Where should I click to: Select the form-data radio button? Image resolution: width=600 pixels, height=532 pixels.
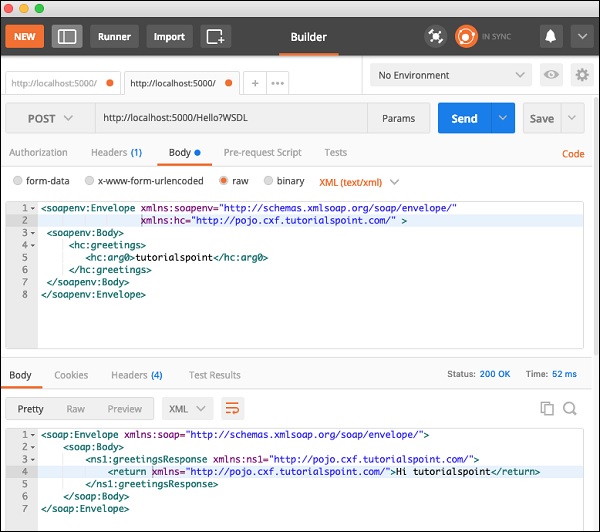[18, 181]
